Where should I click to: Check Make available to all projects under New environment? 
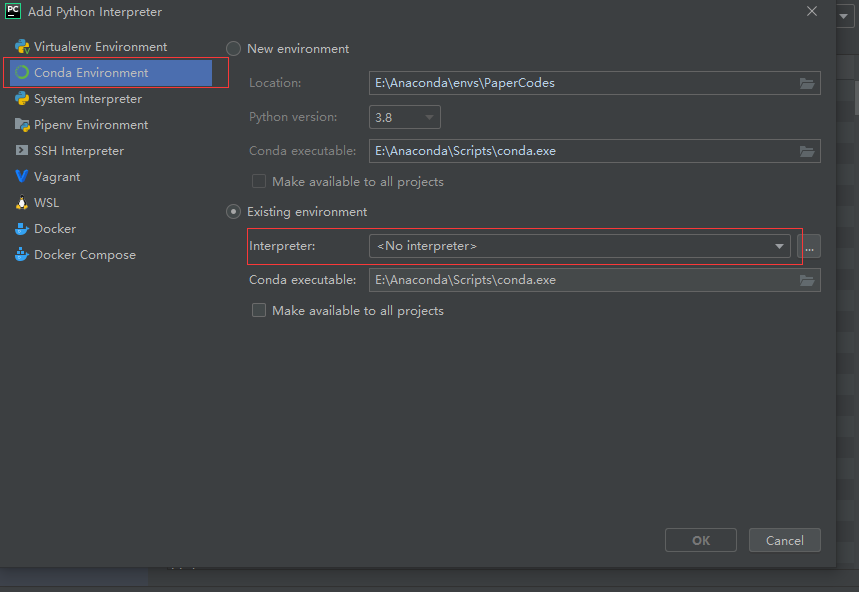click(x=259, y=182)
